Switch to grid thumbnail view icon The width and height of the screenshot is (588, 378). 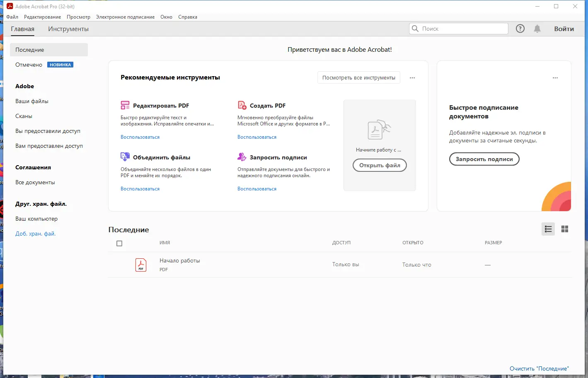click(564, 229)
